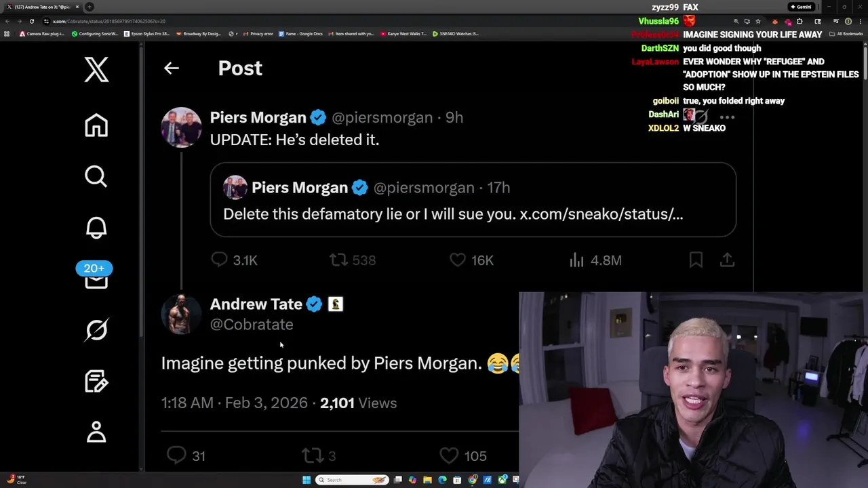Bookmark Piers Morgan's post
The image size is (868, 488).
click(696, 260)
